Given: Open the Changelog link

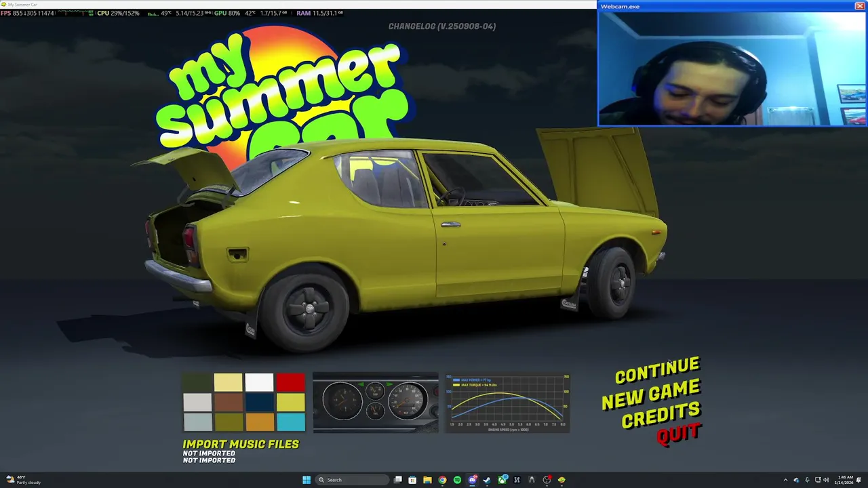Looking at the screenshot, I should [x=442, y=26].
